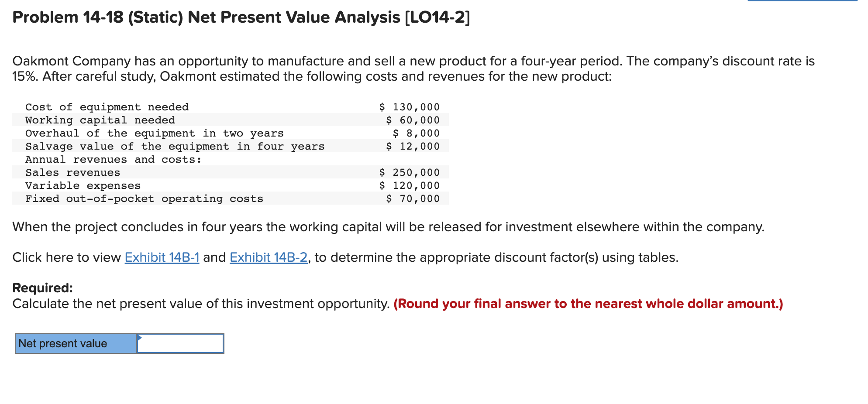Select the Sales revenues amount $250,000
Image resolution: width=868 pixels, height=404 pixels.
tap(410, 172)
